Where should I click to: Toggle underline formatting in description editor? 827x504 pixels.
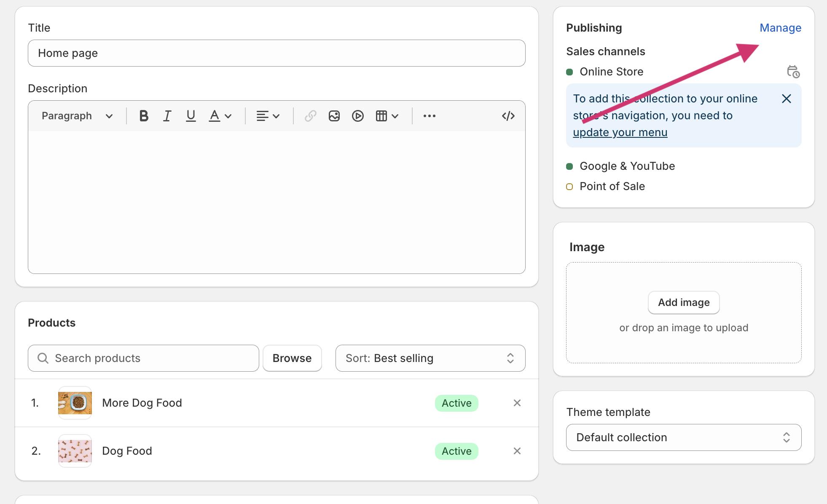click(191, 116)
